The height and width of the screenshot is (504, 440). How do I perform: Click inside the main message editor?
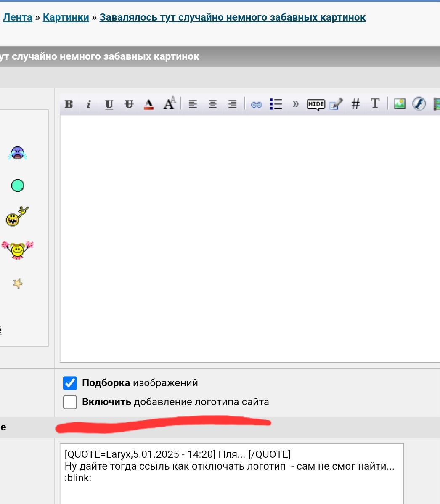click(x=250, y=239)
